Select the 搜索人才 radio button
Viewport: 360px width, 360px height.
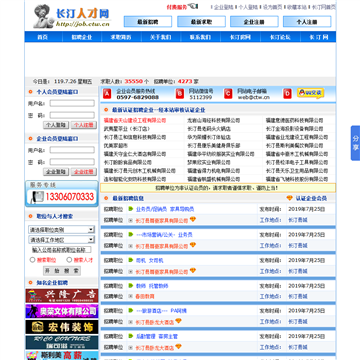(x=69, y=260)
